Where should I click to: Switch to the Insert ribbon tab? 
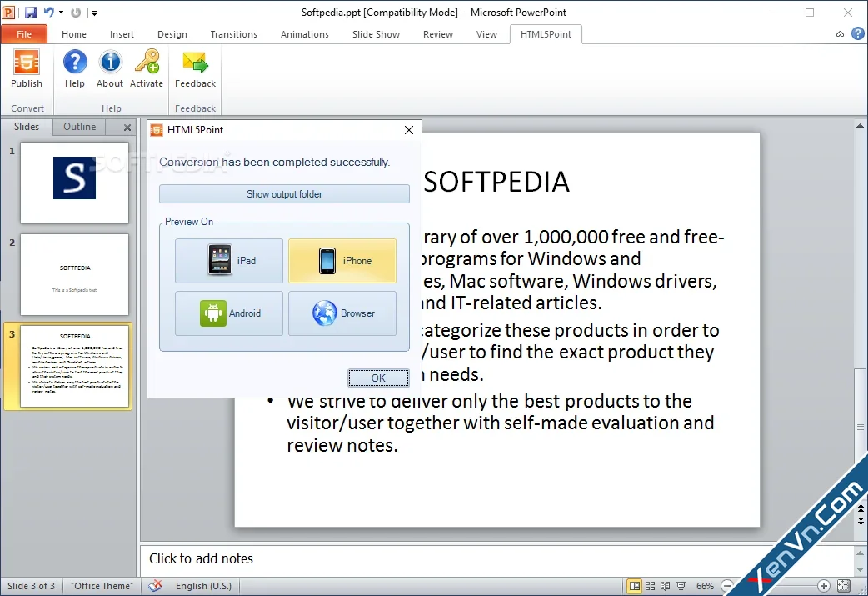tap(122, 34)
